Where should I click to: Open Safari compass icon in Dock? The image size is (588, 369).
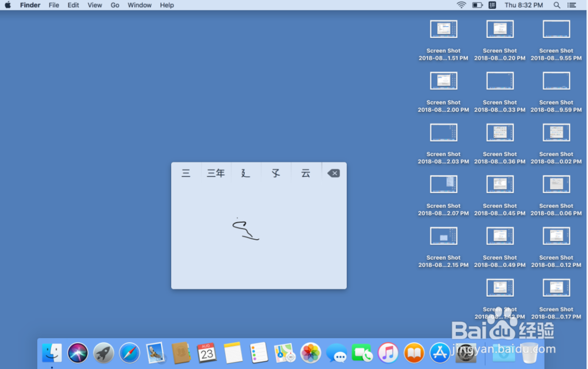[x=129, y=353]
